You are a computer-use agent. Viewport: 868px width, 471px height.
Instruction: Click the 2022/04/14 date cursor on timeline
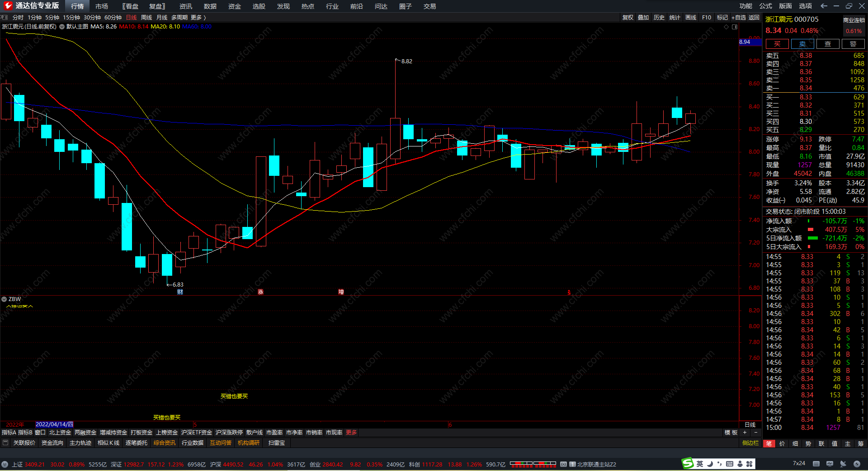pyautogui.click(x=54, y=424)
